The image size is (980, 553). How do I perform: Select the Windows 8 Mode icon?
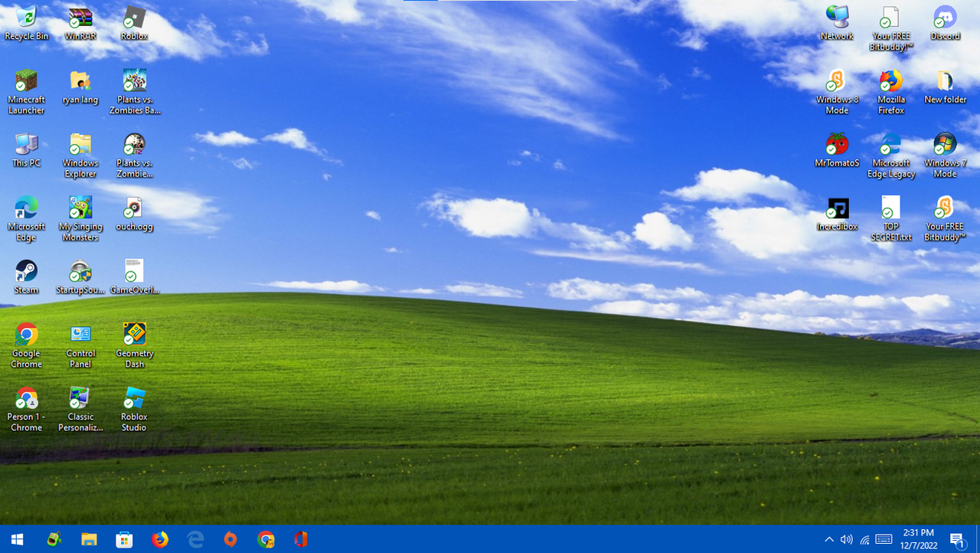[837, 92]
